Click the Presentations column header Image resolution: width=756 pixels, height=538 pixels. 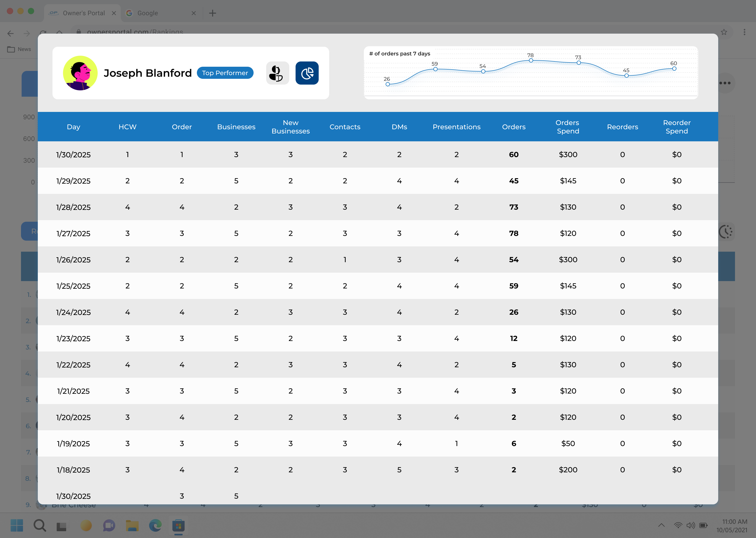click(456, 127)
